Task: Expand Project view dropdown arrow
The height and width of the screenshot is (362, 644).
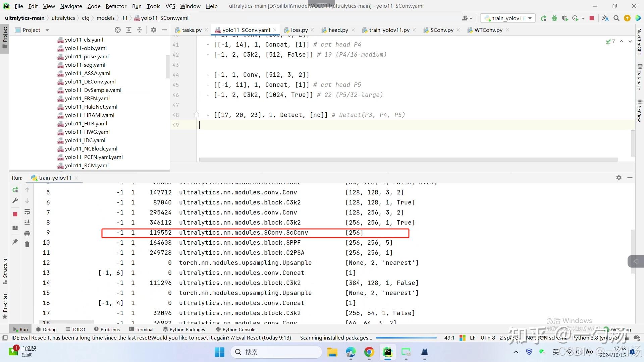Action: [47, 30]
